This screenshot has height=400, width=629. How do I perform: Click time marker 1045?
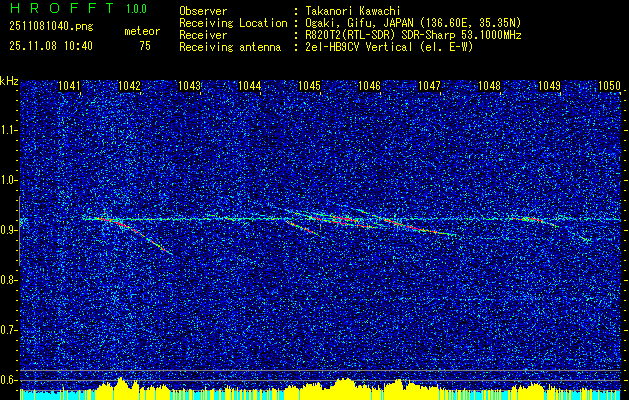point(310,86)
